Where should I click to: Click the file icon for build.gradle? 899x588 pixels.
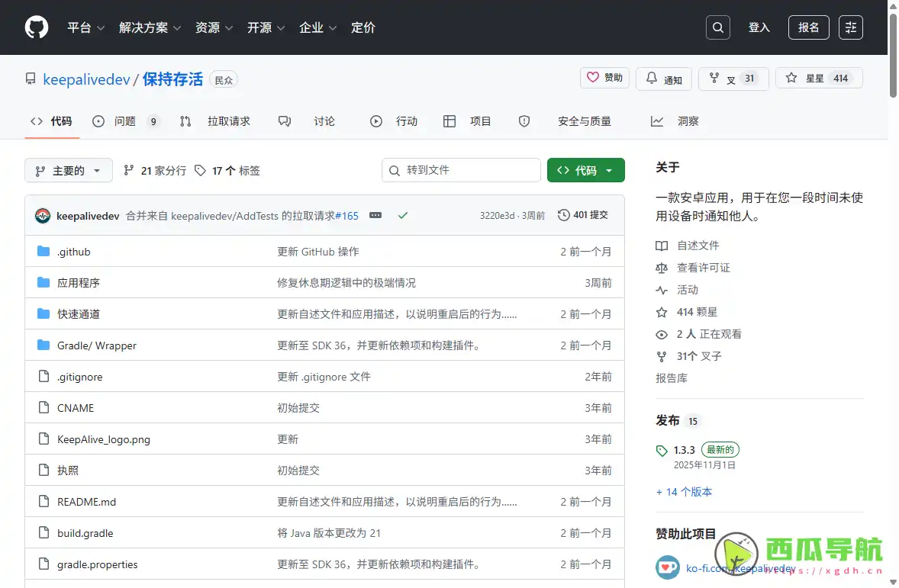point(43,532)
